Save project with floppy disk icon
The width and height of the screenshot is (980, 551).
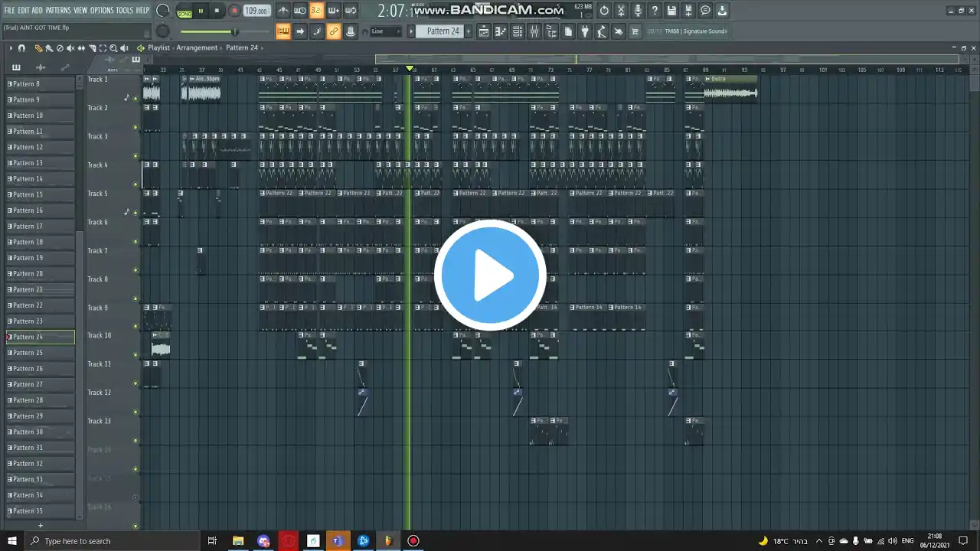point(671,11)
